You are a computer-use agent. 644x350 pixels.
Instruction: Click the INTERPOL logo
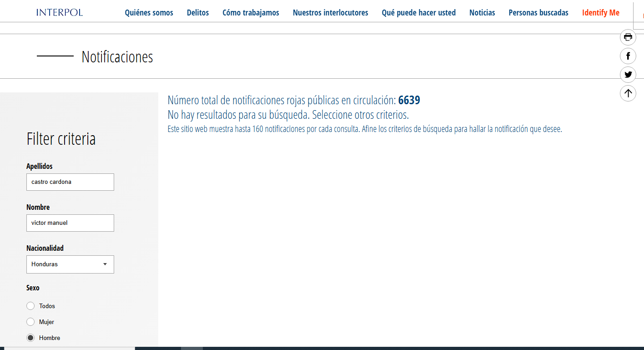[60, 12]
